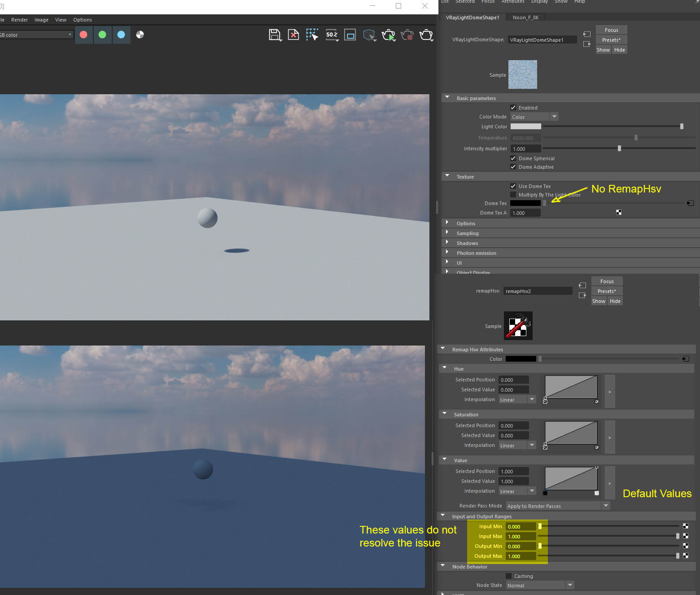Open the Render menu
The image size is (700, 595).
(19, 20)
